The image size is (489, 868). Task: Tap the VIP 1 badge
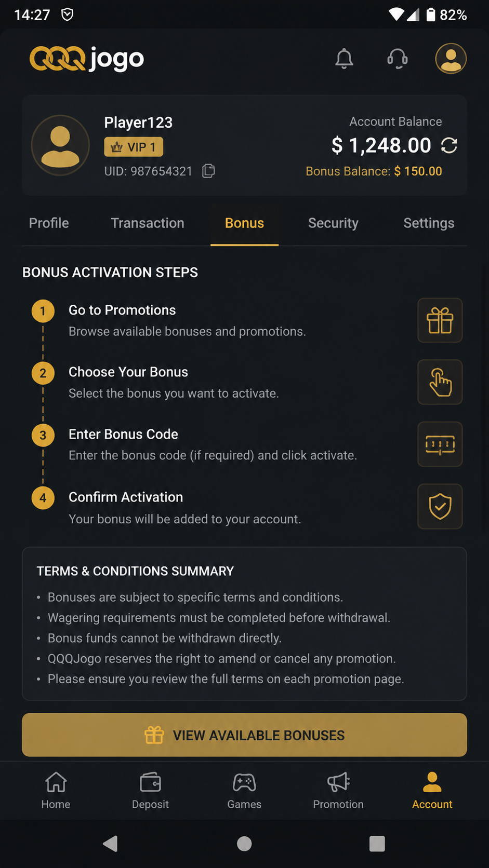[x=134, y=147]
